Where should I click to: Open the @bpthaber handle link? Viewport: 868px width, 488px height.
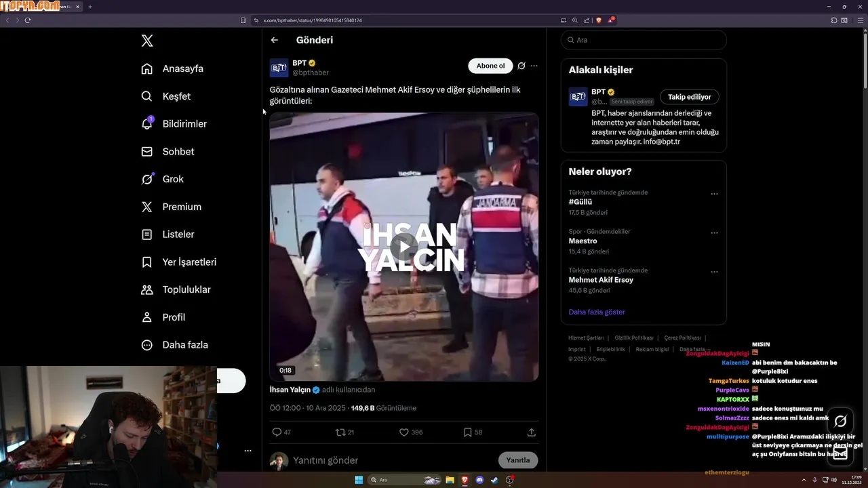[311, 73]
